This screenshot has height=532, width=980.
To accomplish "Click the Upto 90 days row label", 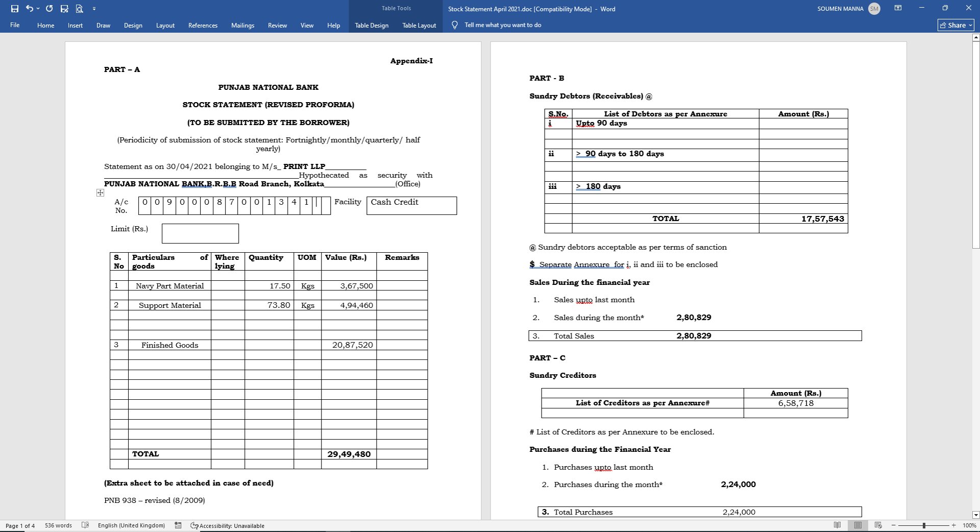I will click(x=601, y=123).
